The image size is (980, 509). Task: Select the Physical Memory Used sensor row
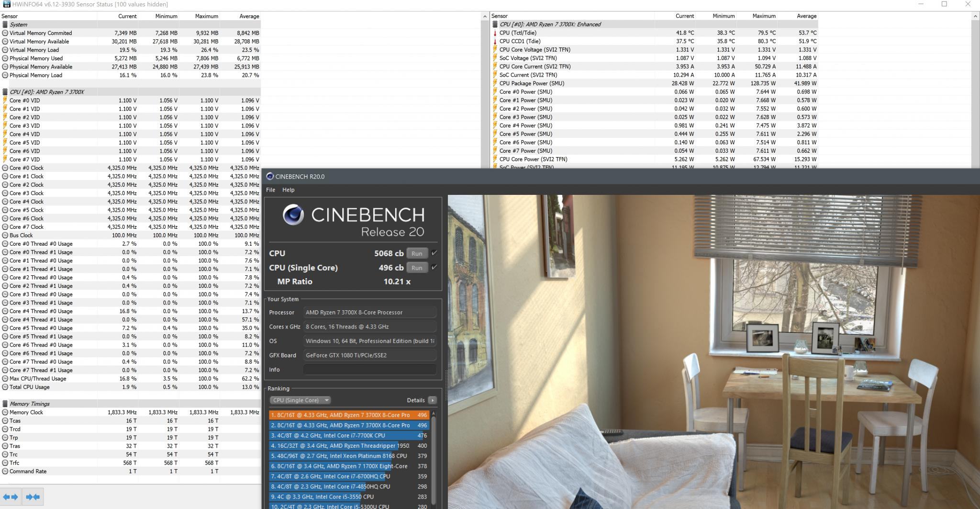click(131, 58)
